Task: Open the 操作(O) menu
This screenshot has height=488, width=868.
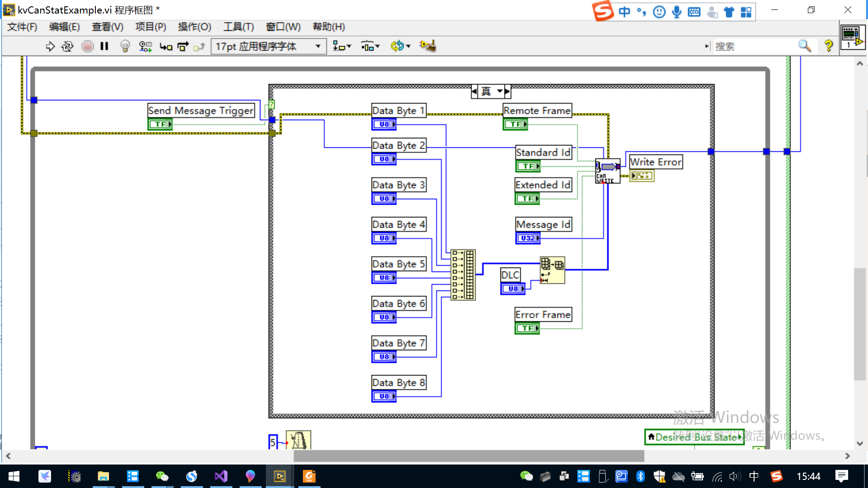Action: pos(194,27)
